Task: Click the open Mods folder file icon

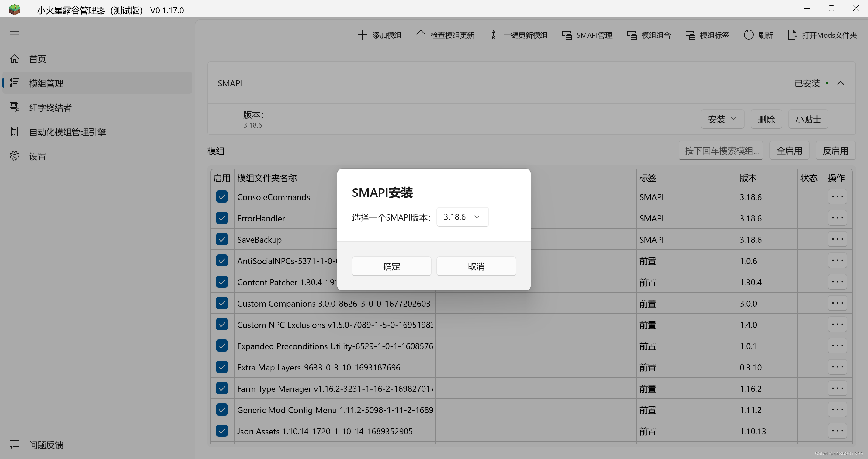Action: tap(793, 35)
